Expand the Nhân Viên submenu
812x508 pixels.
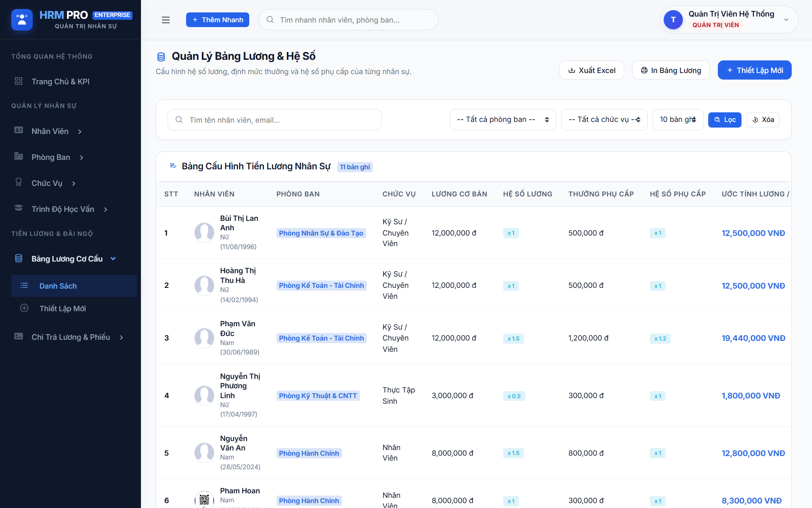coord(80,132)
